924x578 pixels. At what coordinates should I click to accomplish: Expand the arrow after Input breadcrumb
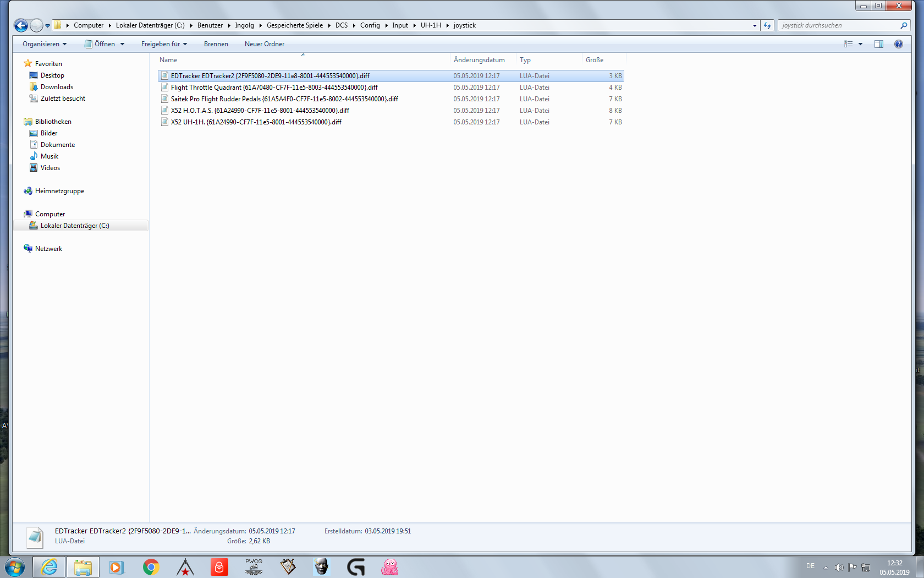click(x=414, y=25)
